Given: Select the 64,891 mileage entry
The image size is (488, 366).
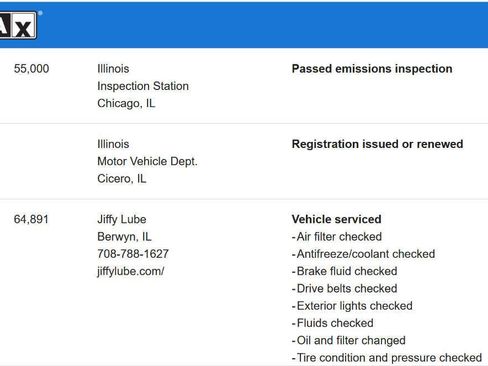Looking at the screenshot, I should tap(31, 219).
